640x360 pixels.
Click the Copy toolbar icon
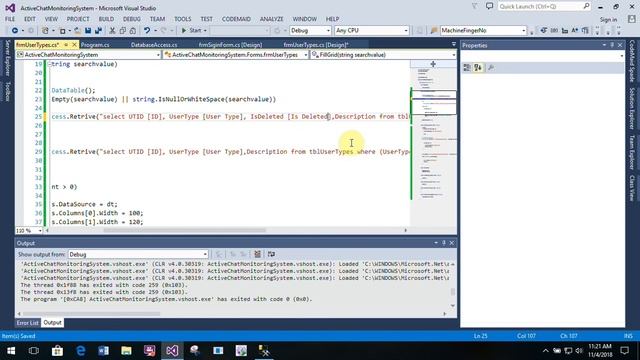coord(122,31)
